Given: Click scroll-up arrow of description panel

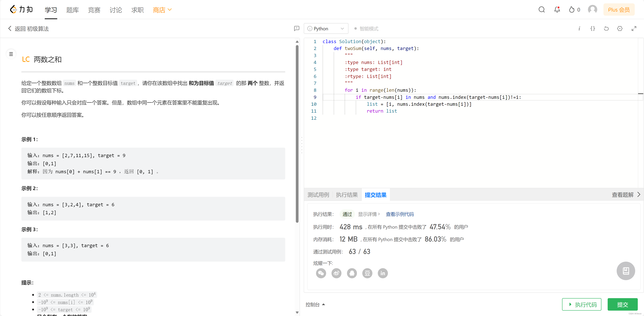Looking at the screenshot, I should [x=297, y=42].
